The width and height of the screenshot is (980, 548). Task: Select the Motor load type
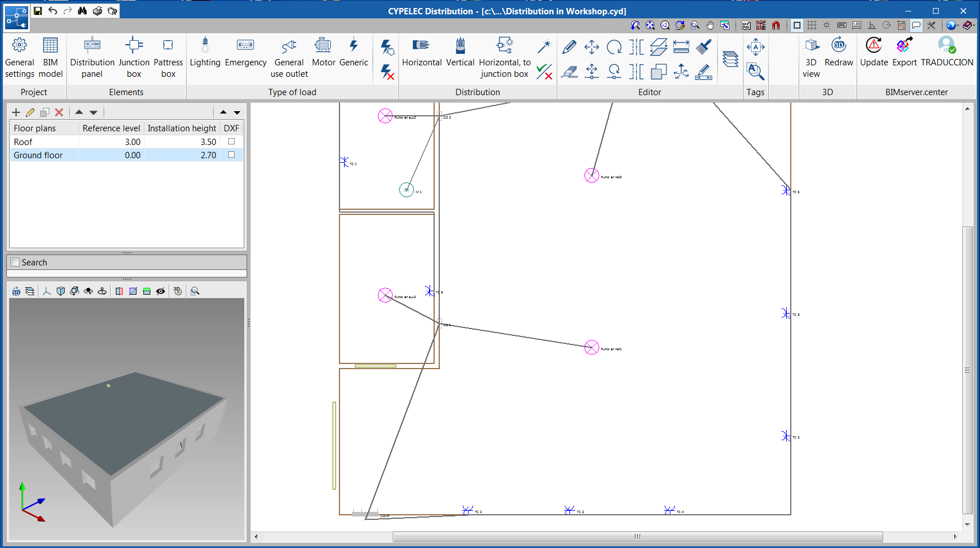point(323,54)
